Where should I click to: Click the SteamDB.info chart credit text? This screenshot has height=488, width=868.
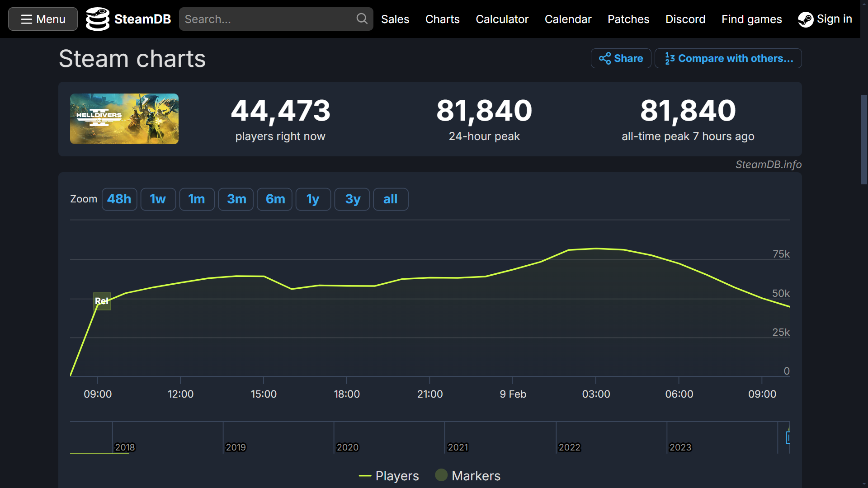769,164
